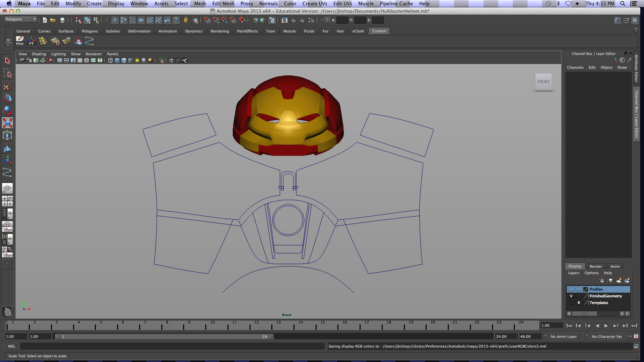Open Layer Editor Options menu
The width and height of the screenshot is (644, 362).
click(591, 273)
